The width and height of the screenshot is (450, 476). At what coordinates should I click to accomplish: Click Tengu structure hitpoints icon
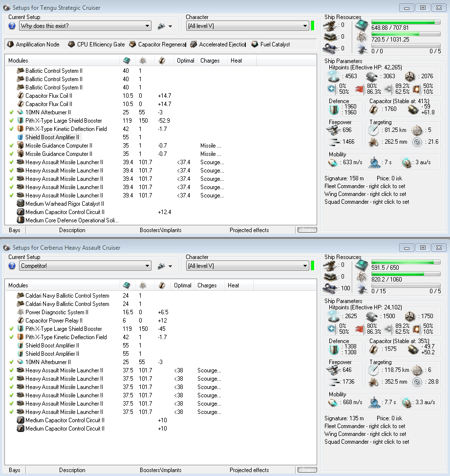pyautogui.click(x=409, y=76)
